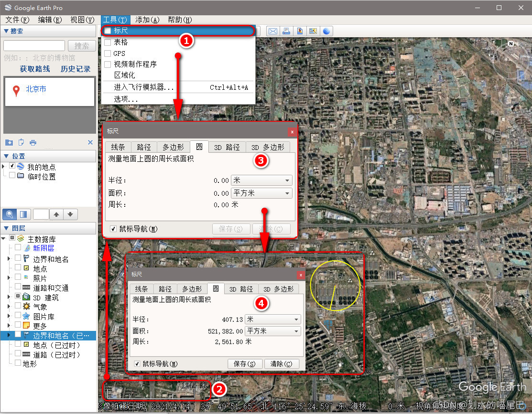Viewport: 532px width, 414px height.
Task: Click the flag icon of 边界和地名
Action: pos(26,258)
